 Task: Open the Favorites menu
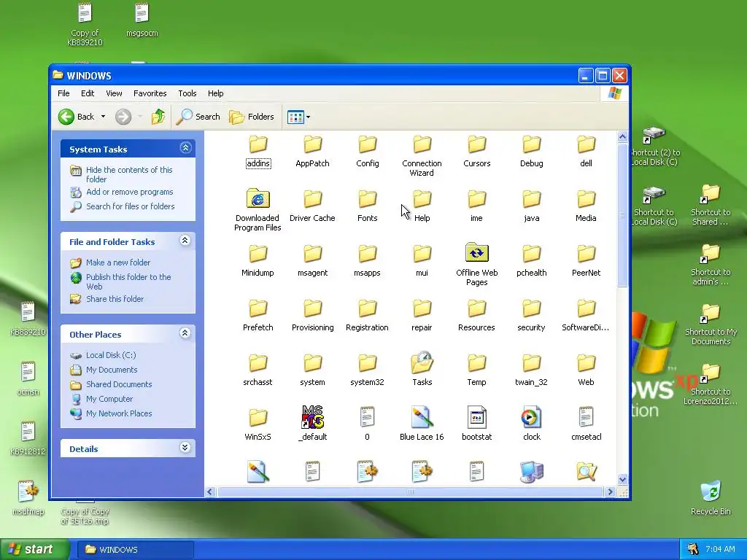click(150, 93)
